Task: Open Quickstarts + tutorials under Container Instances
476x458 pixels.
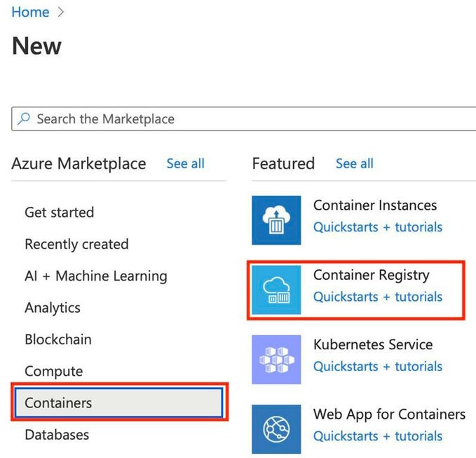Action: click(x=378, y=227)
